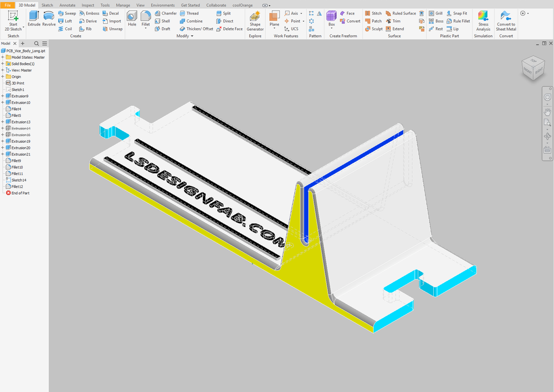Open the Hole tool
The width and height of the screenshot is (554, 392).
click(x=132, y=19)
